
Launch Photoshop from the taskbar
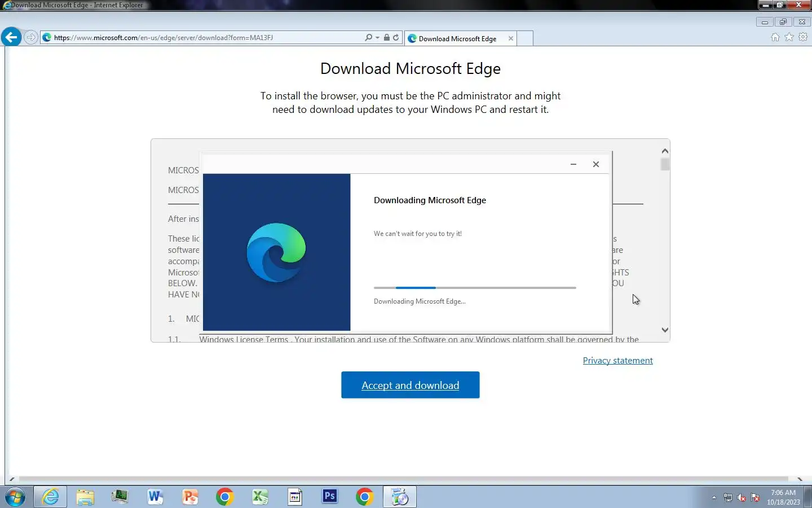(330, 497)
